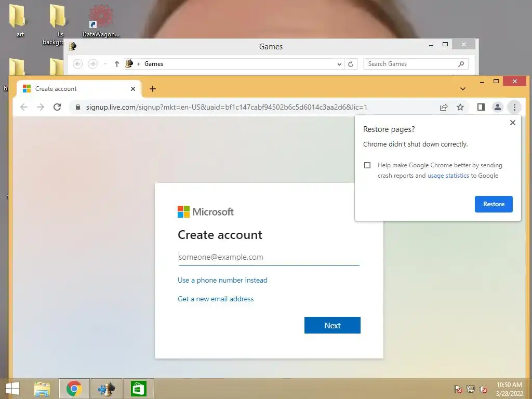Minimize the Chrome window
This screenshot has height=399, width=532.
click(x=482, y=82)
